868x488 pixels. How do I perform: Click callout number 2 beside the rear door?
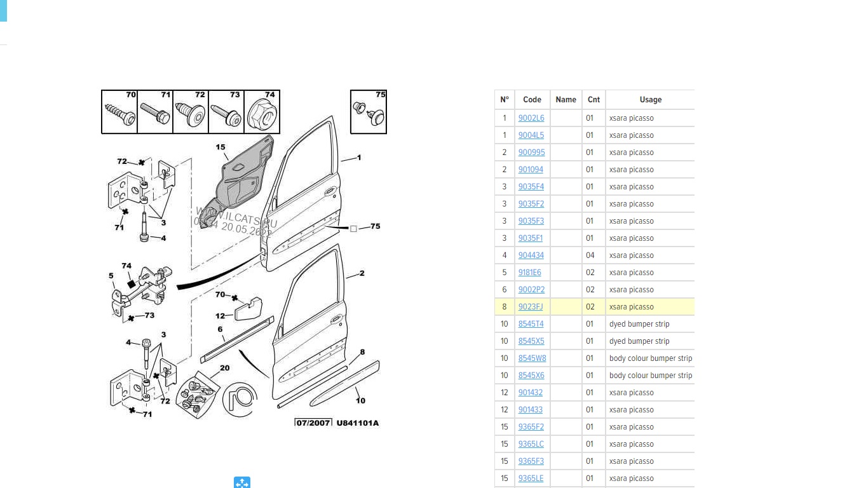[x=362, y=273]
